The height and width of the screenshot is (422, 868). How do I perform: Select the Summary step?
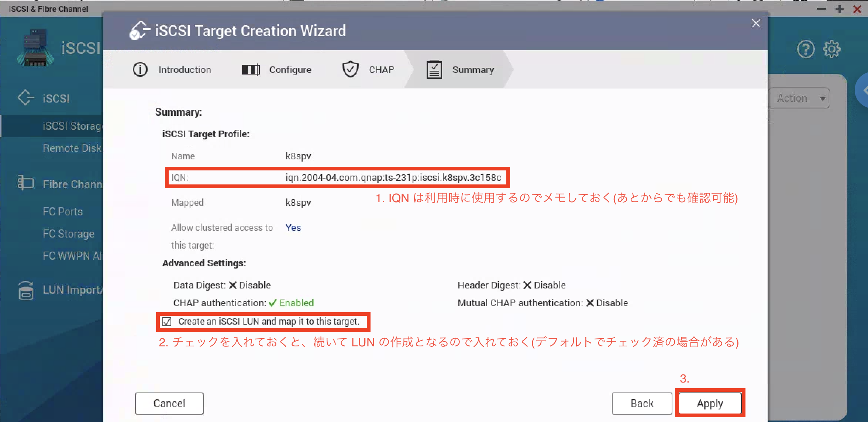pyautogui.click(x=473, y=70)
